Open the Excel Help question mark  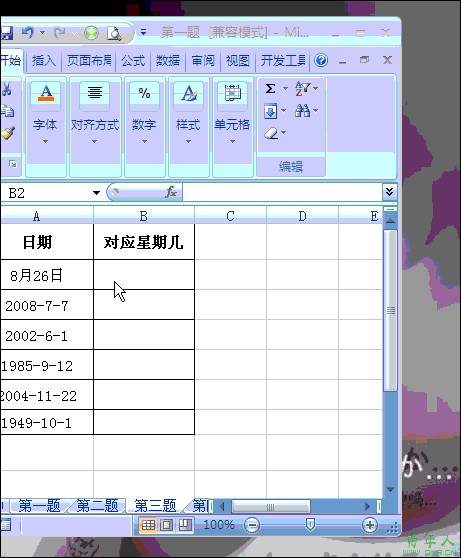pos(321,60)
